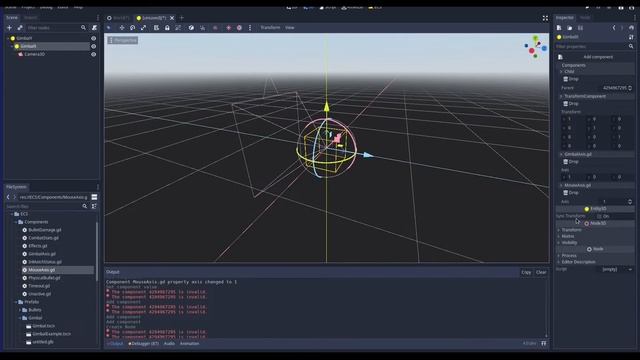Toggle distraction-free mode expand icon
The height and width of the screenshot is (360, 640).
pos(545,18)
